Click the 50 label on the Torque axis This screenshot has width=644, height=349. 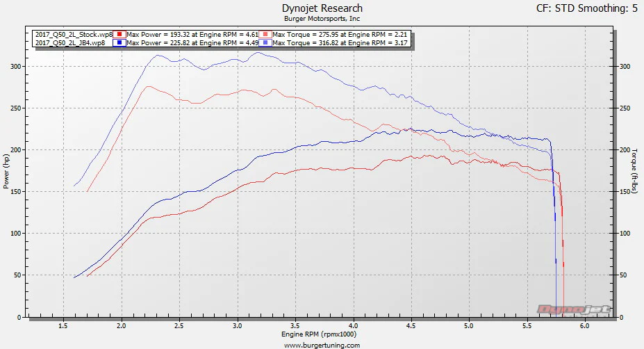(623, 275)
